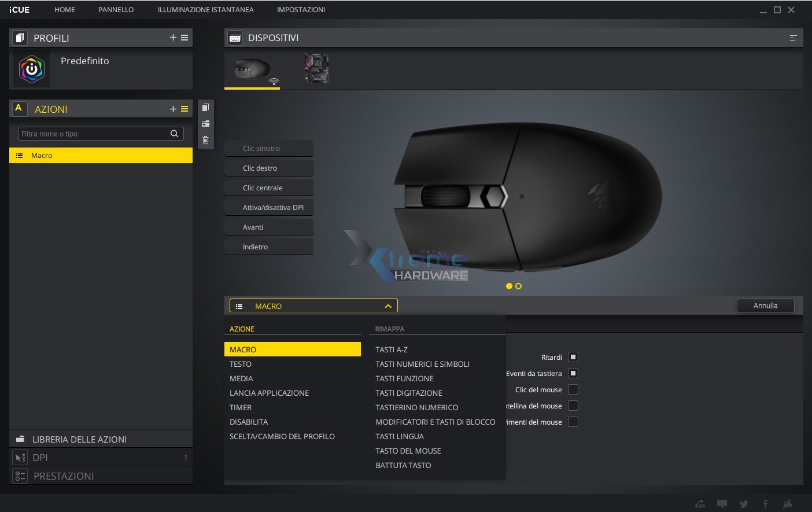This screenshot has width=812, height=512.
Task: Click the Corsair sails logo in the footer
Action: coord(787,504)
